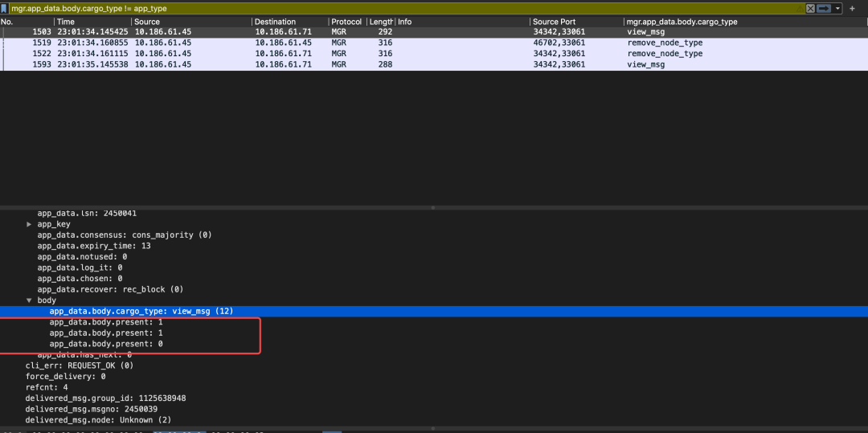Select packet 1593 with view_msg

click(321, 64)
